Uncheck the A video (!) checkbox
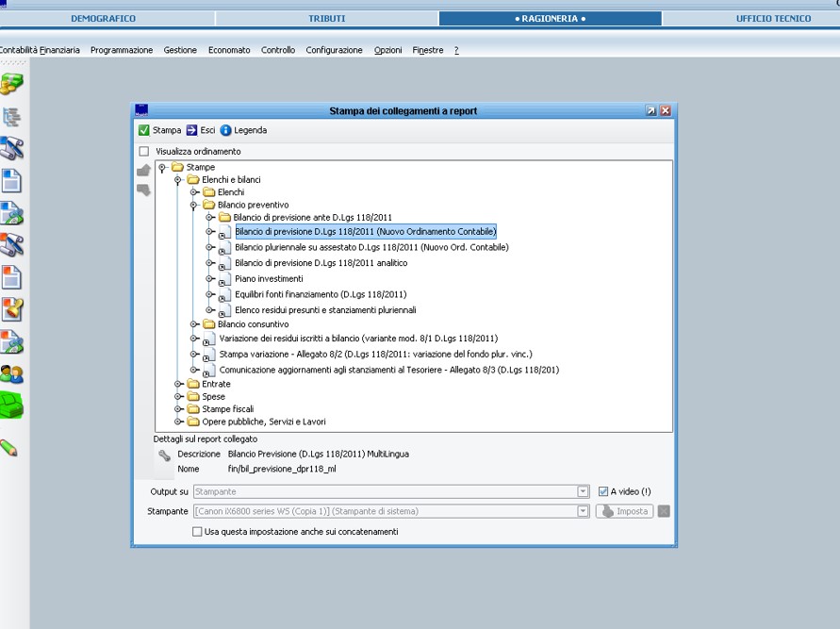This screenshot has height=629, width=840. [x=603, y=491]
